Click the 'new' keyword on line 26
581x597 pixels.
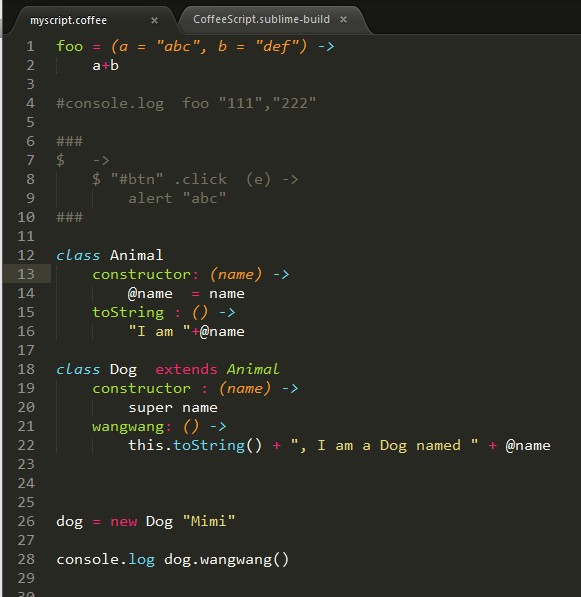(x=123, y=522)
